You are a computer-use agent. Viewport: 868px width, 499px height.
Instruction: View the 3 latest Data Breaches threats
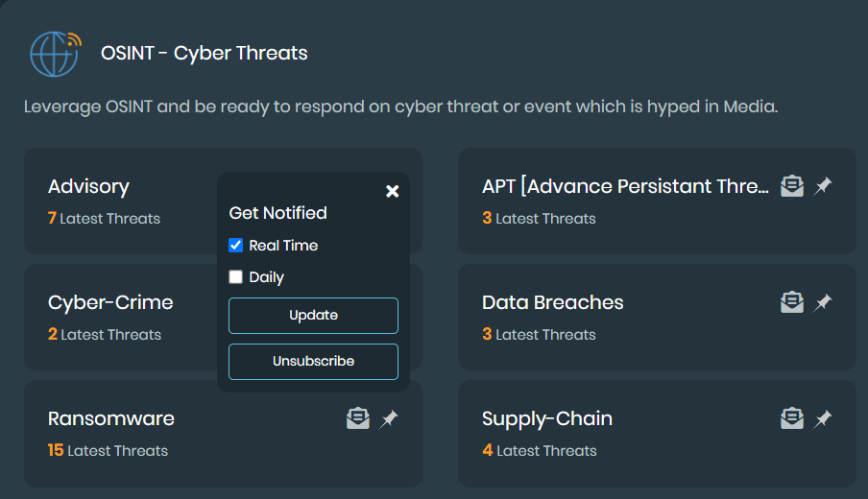tap(539, 335)
